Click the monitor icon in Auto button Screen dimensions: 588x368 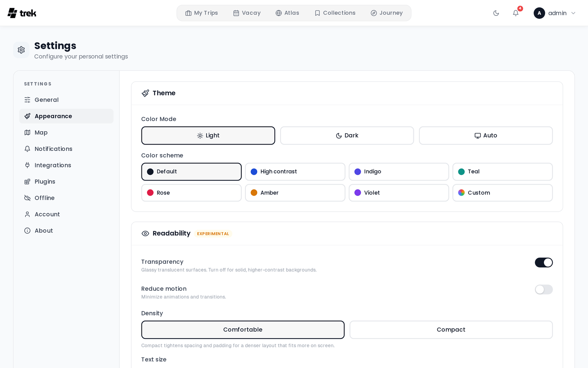pos(477,136)
